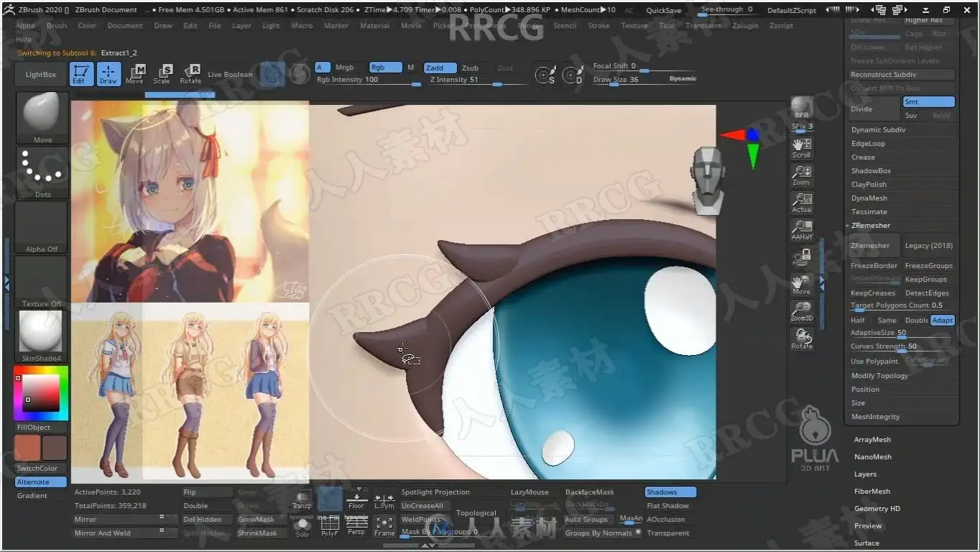Screen dimensions: 980x552
Task: Pick the Rotate transform tool
Action: click(190, 74)
